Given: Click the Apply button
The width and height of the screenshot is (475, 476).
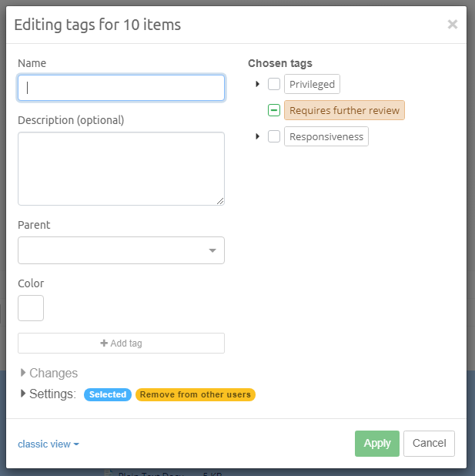Looking at the screenshot, I should (x=377, y=443).
